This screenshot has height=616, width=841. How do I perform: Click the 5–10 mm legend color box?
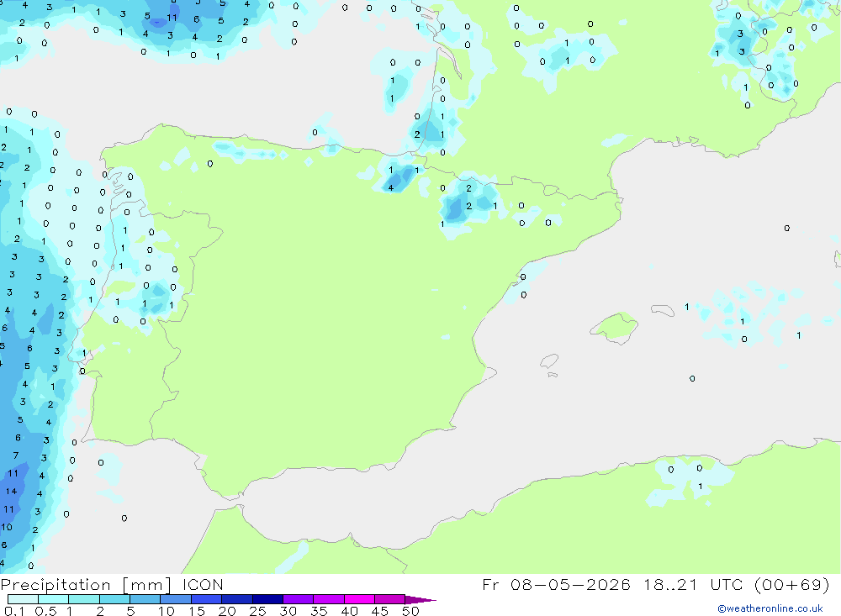[145, 599]
